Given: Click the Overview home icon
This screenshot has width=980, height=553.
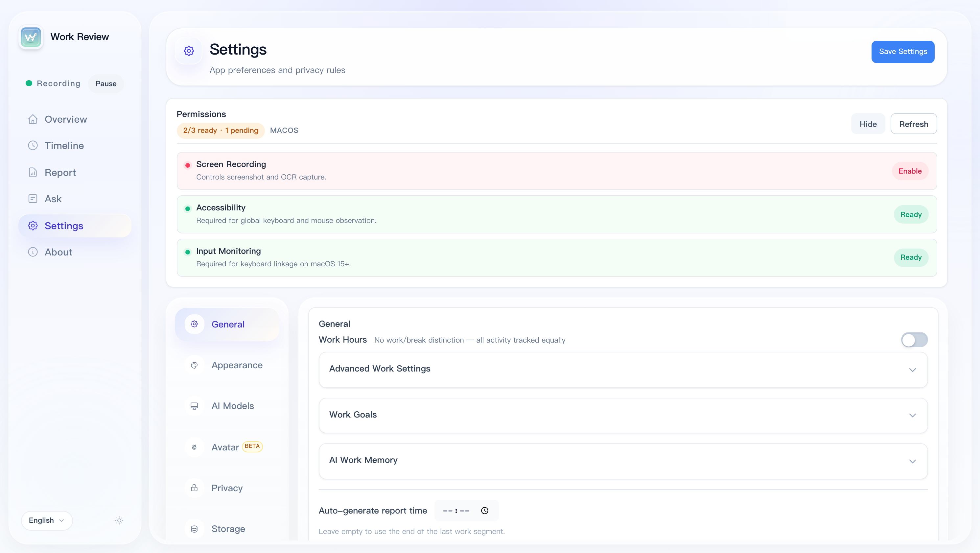Looking at the screenshot, I should point(33,119).
